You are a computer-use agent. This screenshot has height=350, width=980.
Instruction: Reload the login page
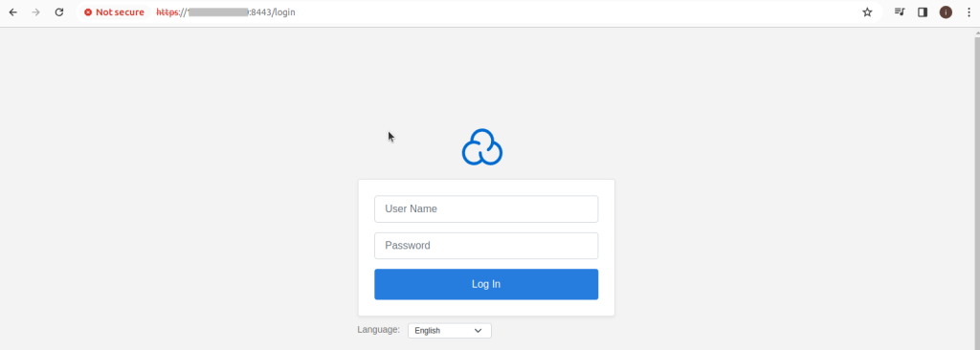(58, 12)
